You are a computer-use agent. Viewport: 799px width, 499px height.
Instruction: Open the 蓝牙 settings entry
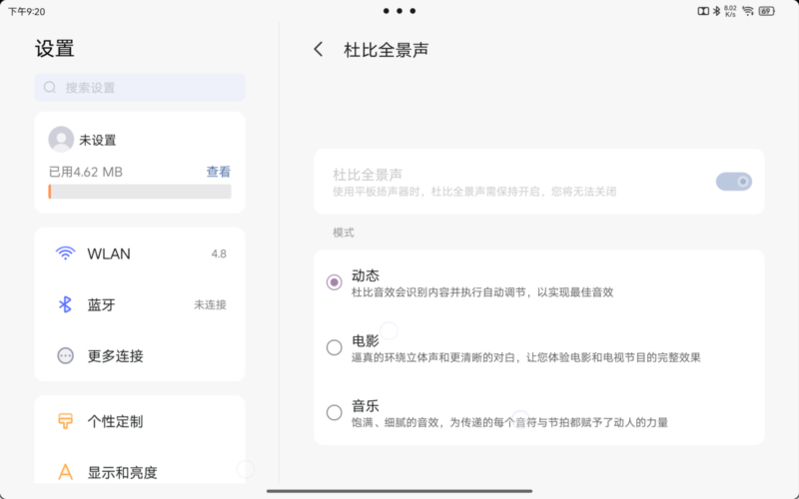(x=140, y=305)
